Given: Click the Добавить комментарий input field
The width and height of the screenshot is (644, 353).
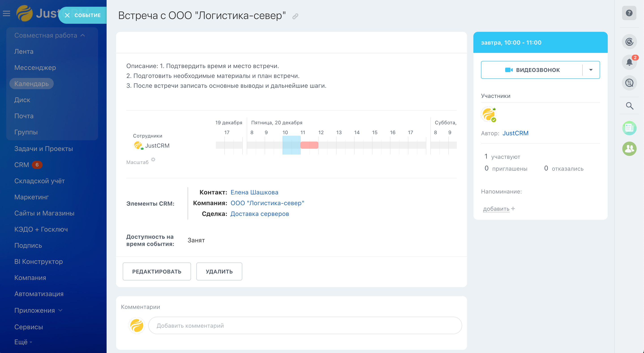Looking at the screenshot, I should point(305,325).
